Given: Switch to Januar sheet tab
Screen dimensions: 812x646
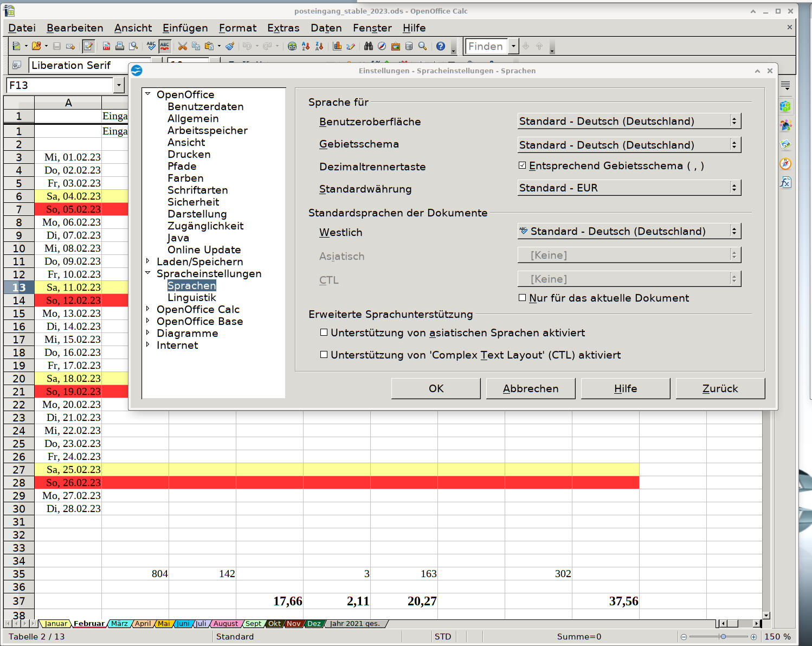Looking at the screenshot, I should click(x=56, y=624).
